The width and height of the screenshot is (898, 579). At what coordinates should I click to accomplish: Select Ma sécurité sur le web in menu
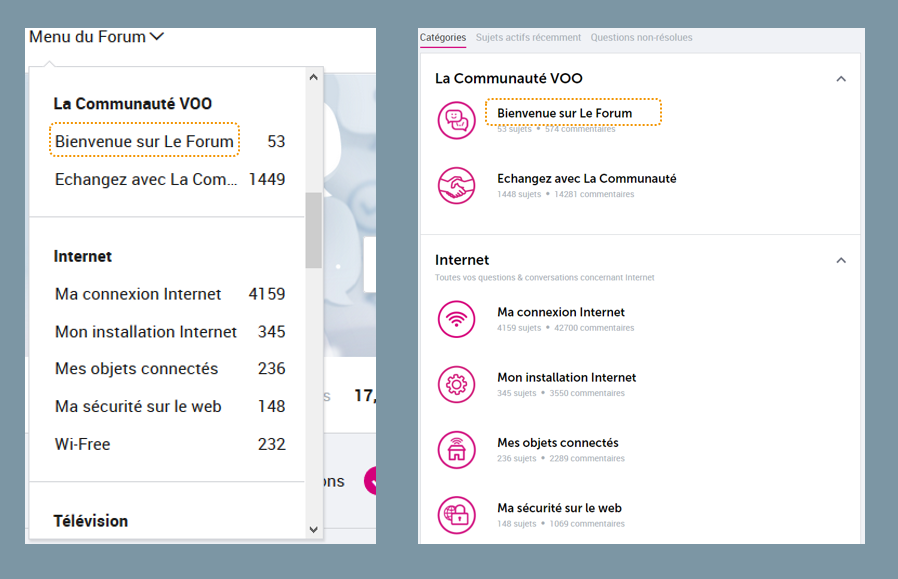(x=138, y=406)
